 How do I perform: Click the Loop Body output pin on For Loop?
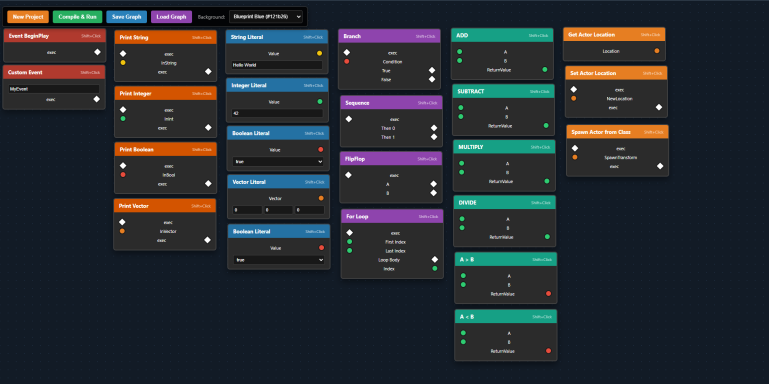coord(435,259)
